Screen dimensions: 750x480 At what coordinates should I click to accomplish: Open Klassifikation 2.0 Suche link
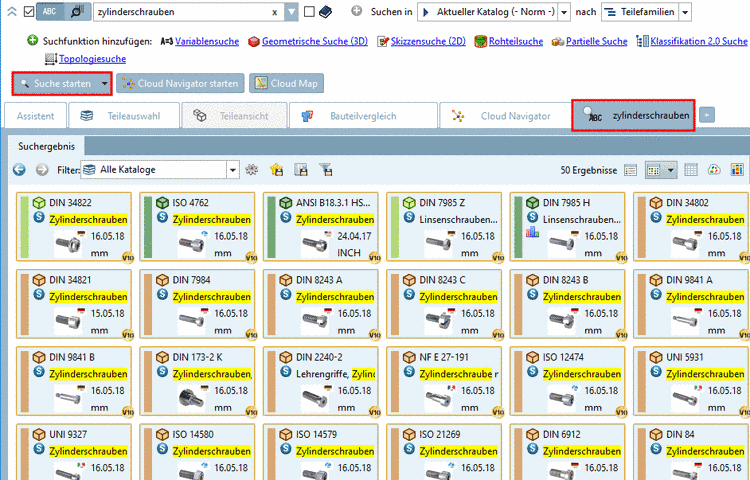[699, 42]
